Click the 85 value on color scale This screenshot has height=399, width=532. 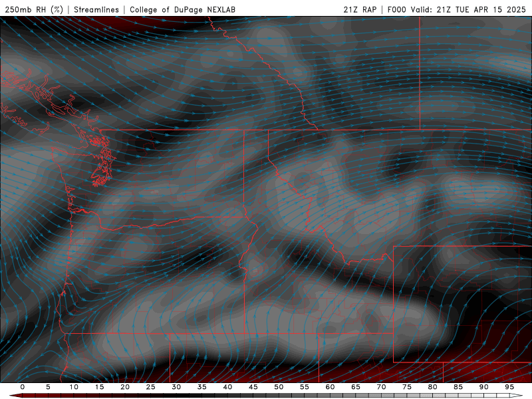pos(458,387)
